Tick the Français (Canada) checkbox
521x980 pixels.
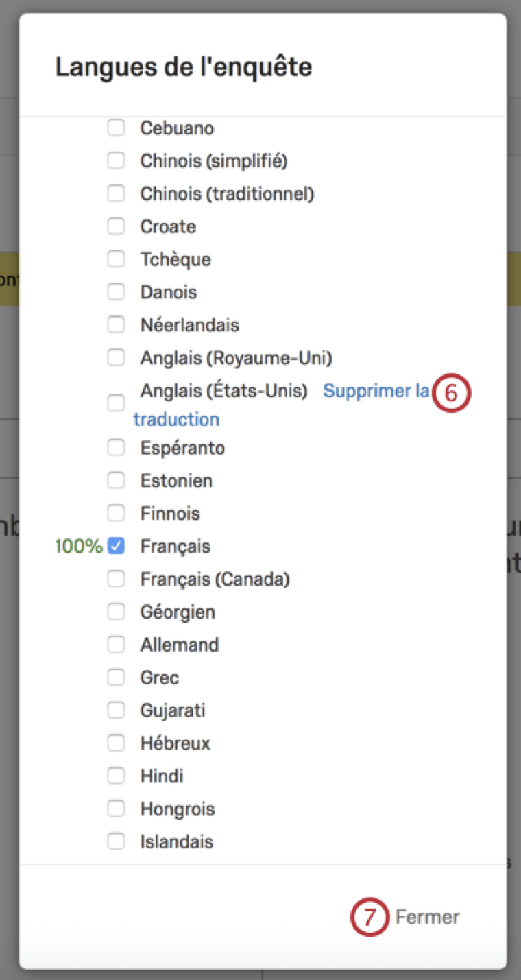tap(116, 579)
